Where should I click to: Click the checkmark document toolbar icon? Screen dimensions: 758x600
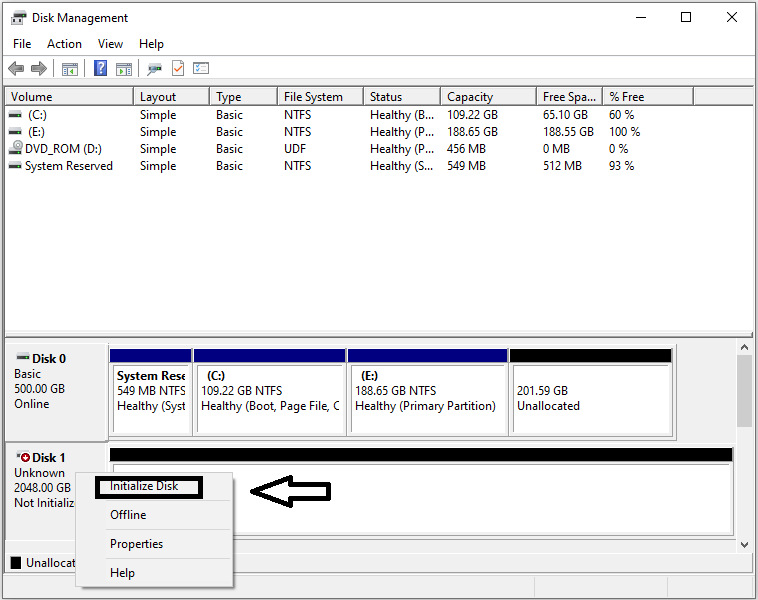178,68
